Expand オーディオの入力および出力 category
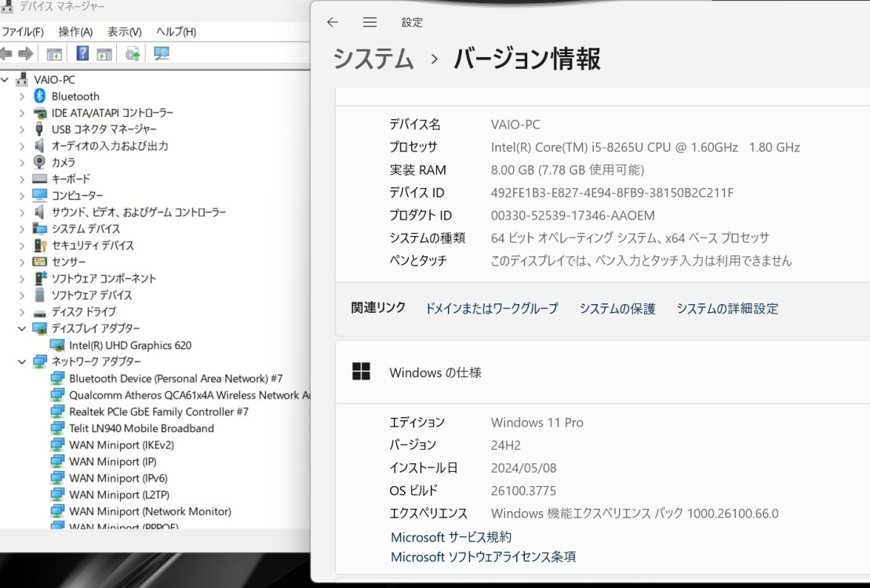Viewport: 870px width, 588px height. point(22,147)
